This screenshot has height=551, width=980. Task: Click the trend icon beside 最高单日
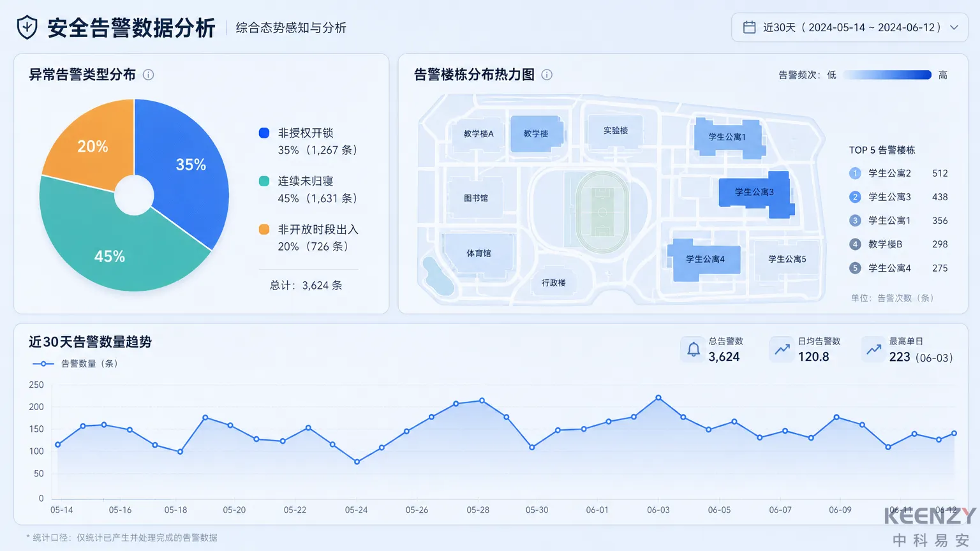(873, 349)
